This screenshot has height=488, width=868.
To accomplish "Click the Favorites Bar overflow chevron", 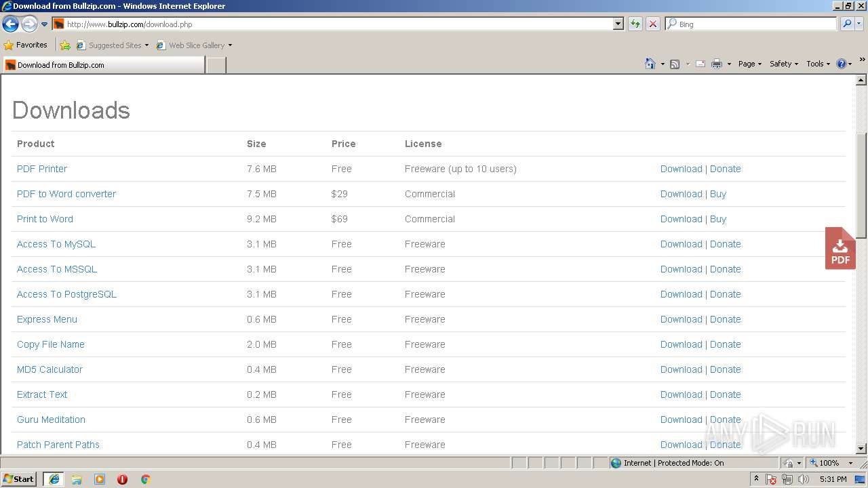I will 862,60.
